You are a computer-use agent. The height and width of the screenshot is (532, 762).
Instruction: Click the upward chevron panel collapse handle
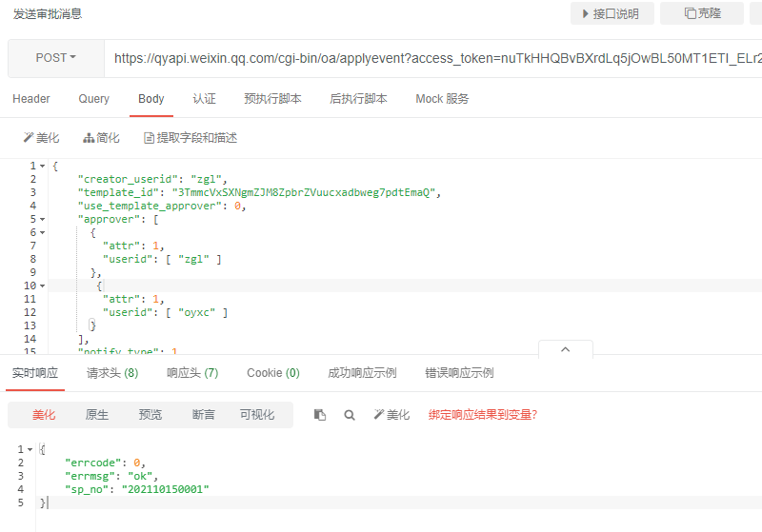[565, 349]
